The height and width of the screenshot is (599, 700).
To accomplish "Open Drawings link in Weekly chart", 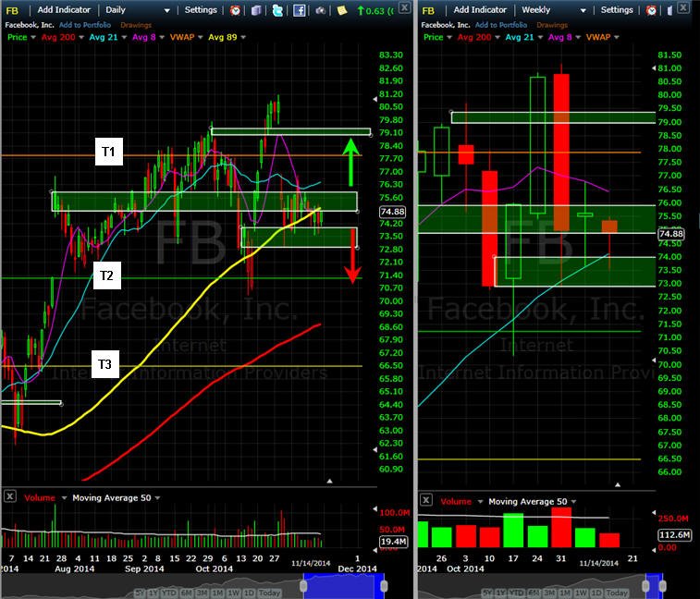I will [x=552, y=25].
